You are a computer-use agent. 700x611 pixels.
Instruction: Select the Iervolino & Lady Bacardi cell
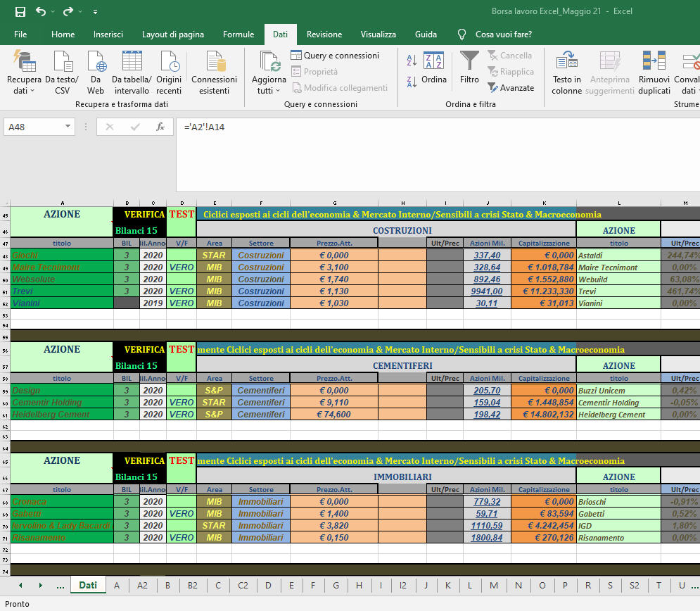[x=62, y=526]
